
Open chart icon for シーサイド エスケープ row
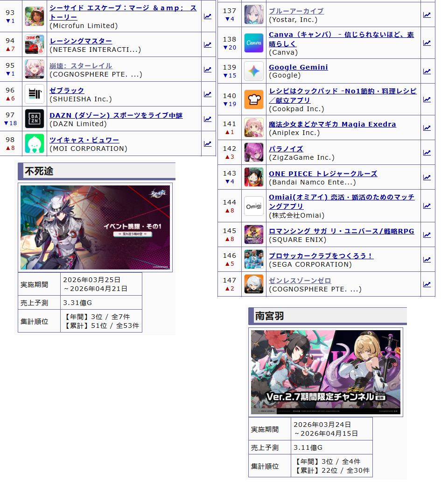pos(208,16)
